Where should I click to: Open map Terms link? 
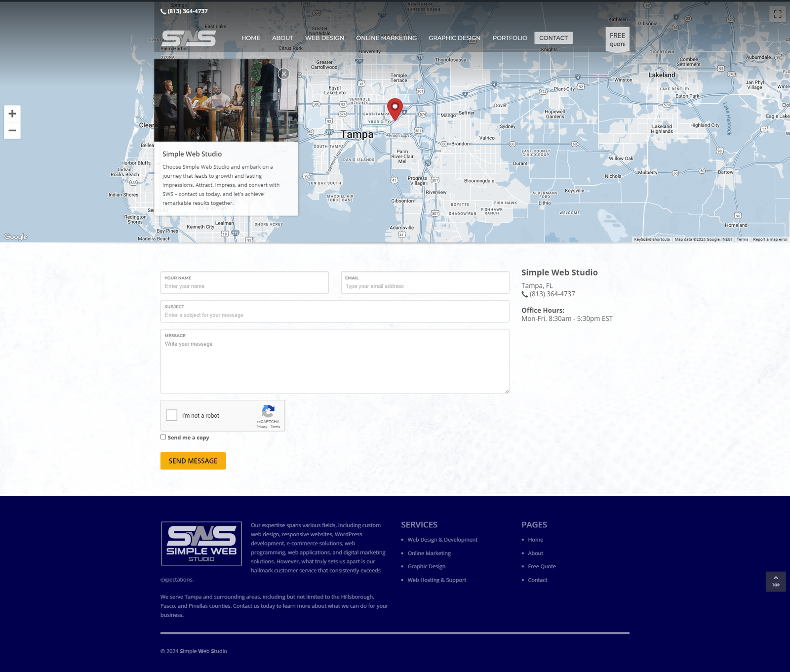[x=742, y=239]
